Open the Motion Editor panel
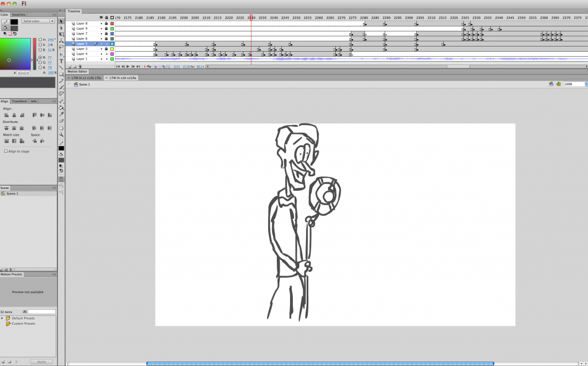 click(78, 71)
